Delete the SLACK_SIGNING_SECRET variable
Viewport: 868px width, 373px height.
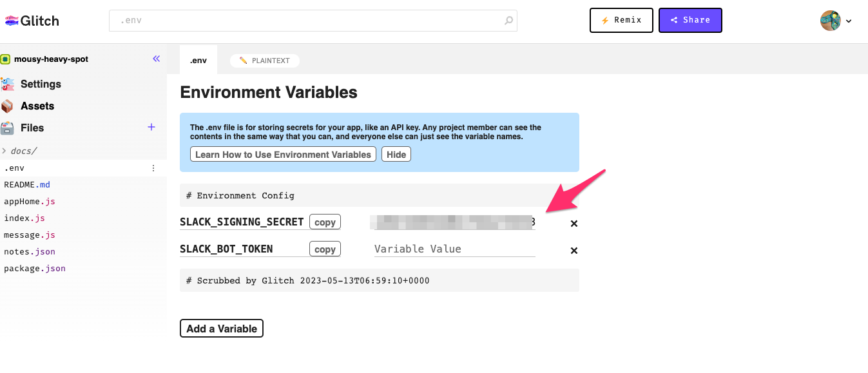[574, 224]
